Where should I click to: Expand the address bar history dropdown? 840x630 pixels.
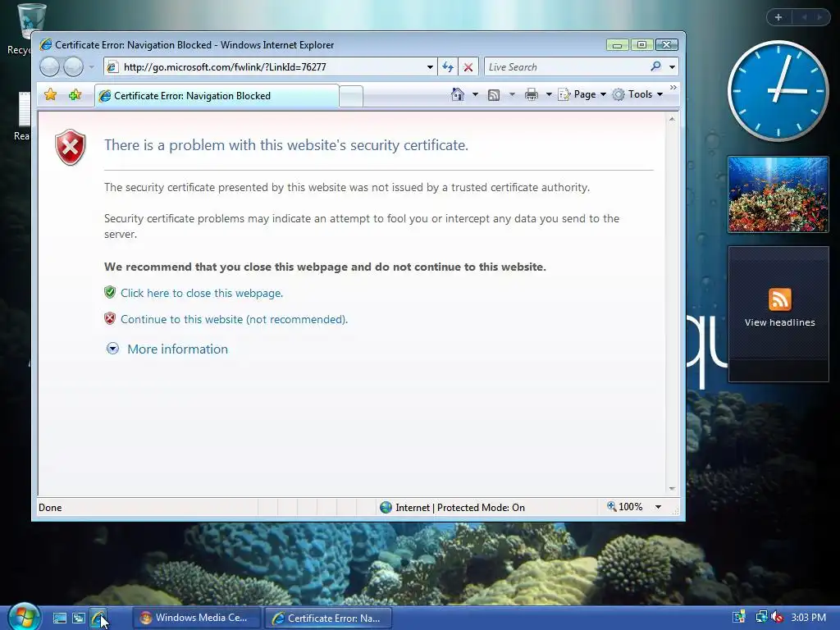(x=430, y=67)
